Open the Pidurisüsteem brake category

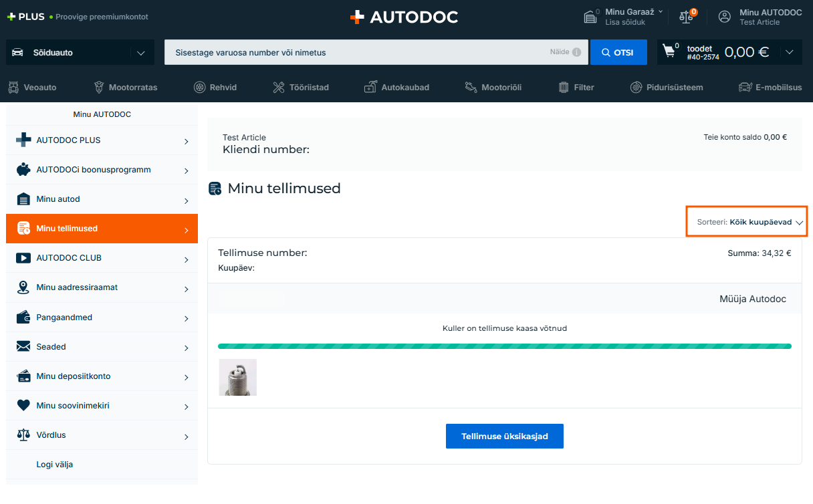(667, 87)
